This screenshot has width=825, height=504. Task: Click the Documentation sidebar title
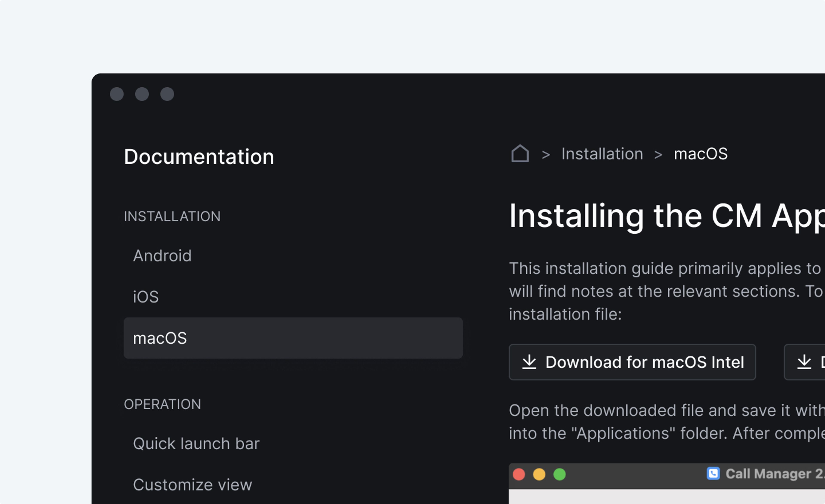click(x=199, y=157)
